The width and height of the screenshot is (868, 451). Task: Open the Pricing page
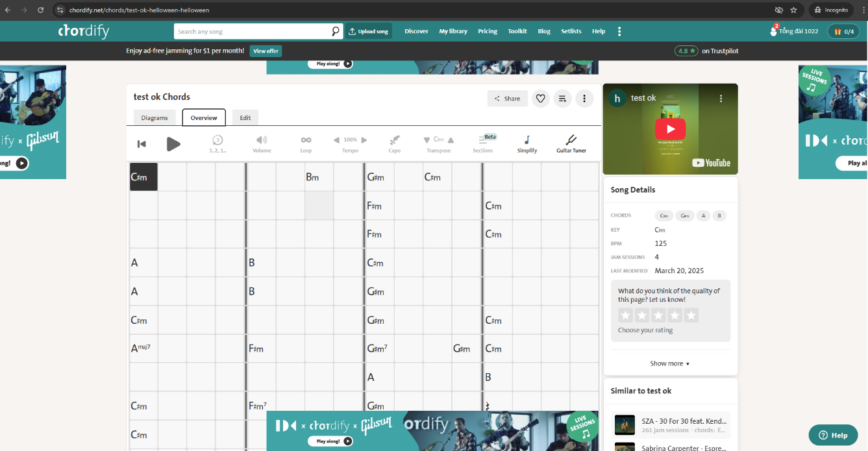[x=488, y=31]
